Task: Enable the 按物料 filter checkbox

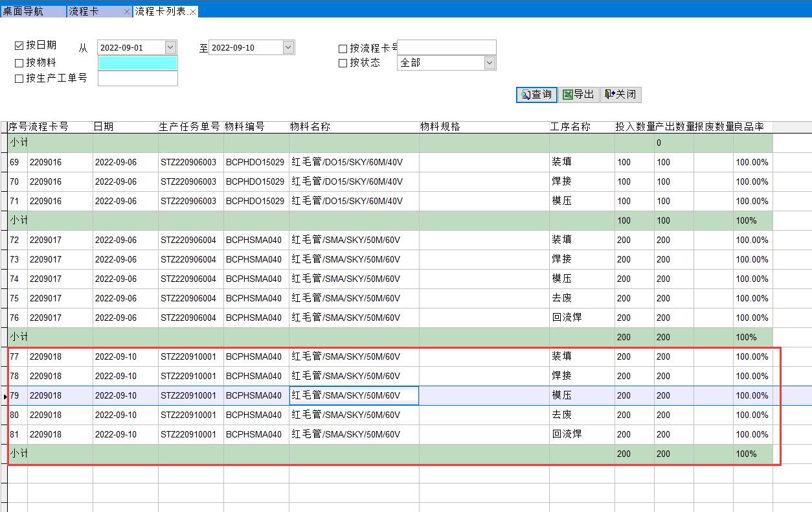Action: click(x=19, y=63)
